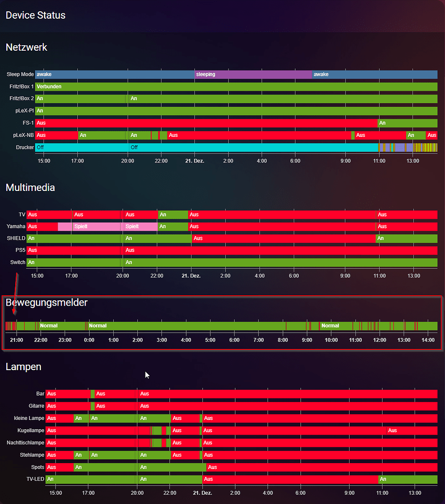Click the Sleep Mode row label

pos(20,74)
